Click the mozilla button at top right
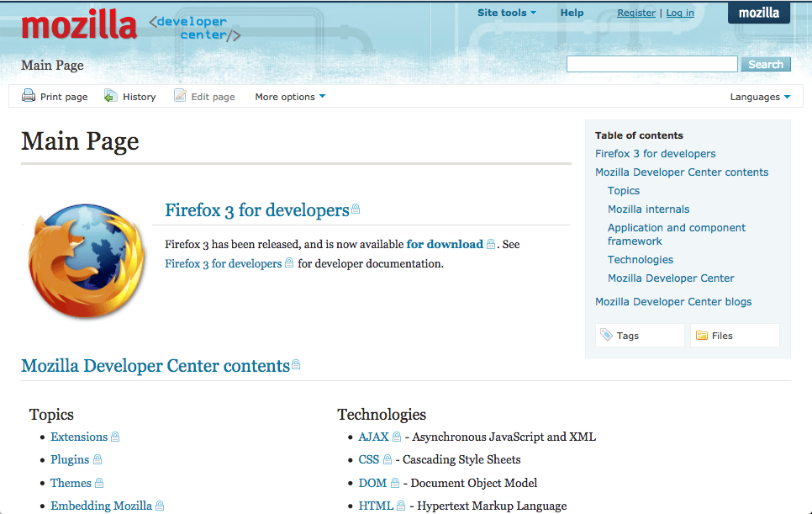The image size is (812, 514). pyautogui.click(x=758, y=12)
